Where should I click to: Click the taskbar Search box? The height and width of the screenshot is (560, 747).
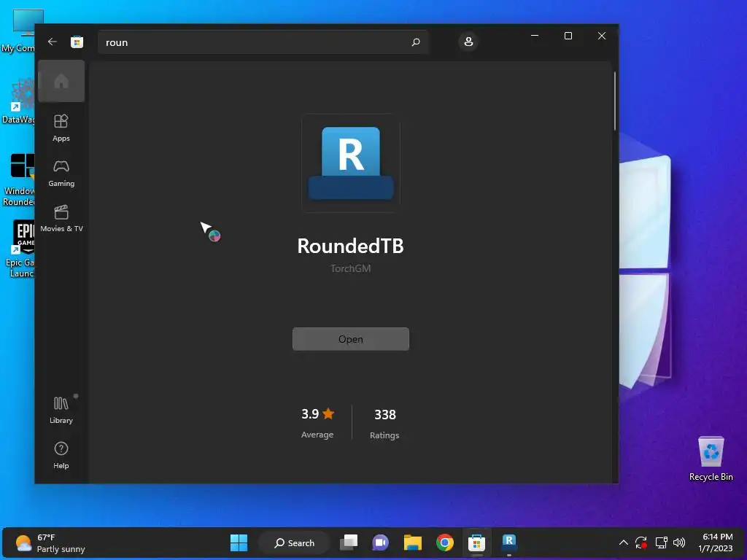pyautogui.click(x=294, y=542)
